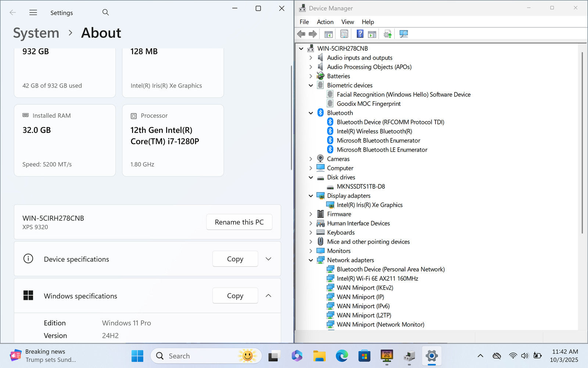
Task: Copy the Device specifications
Action: click(x=235, y=259)
